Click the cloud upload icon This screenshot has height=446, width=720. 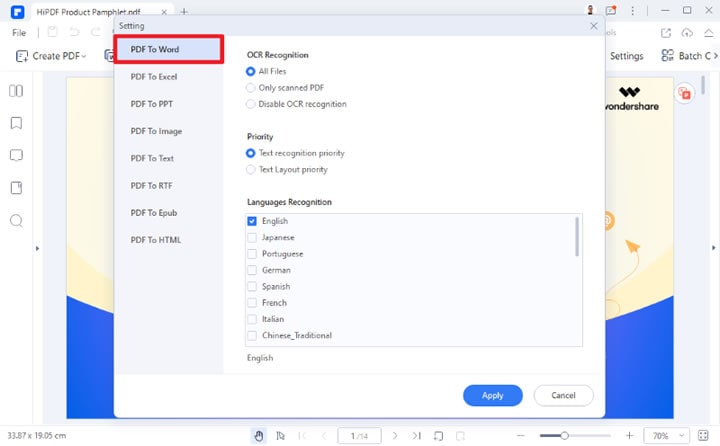(687, 33)
